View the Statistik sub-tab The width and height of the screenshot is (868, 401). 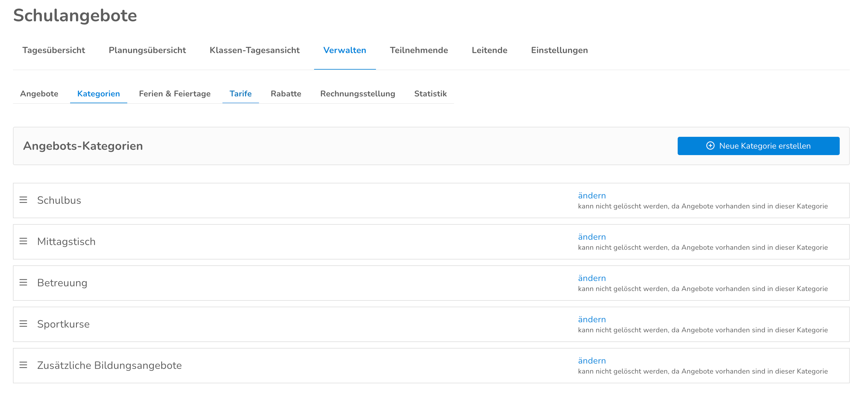tap(430, 94)
